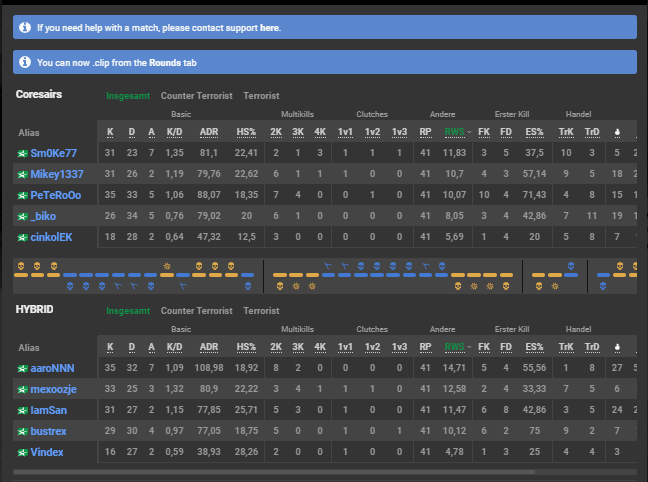
Task: Click the flag icon next to aaroNNN
Action: click(x=22, y=369)
